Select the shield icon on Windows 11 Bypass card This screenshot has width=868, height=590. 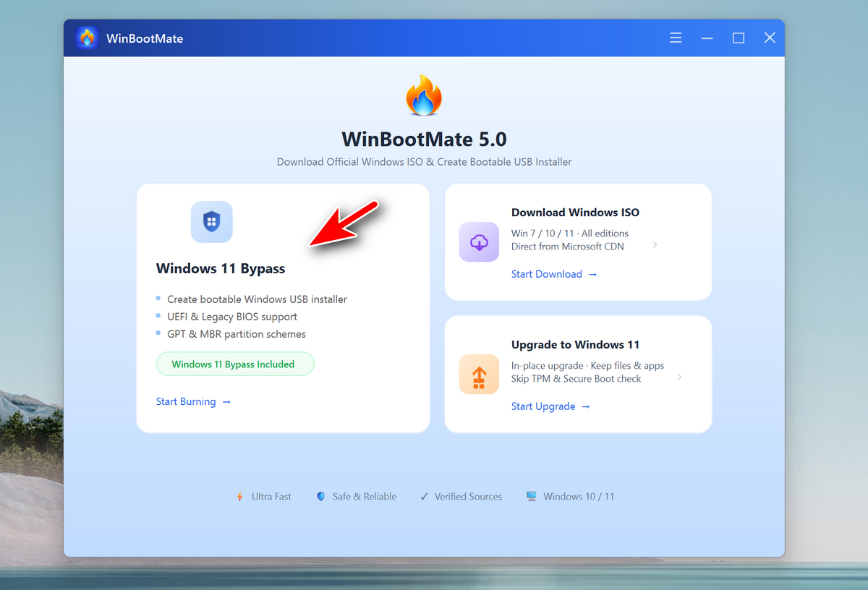[211, 222]
